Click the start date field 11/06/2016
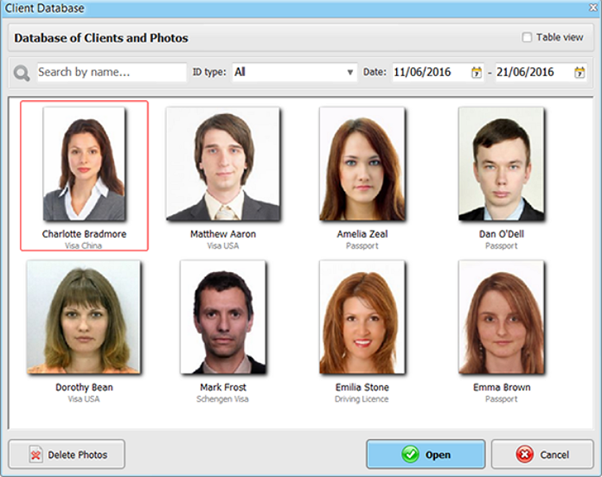 click(427, 73)
